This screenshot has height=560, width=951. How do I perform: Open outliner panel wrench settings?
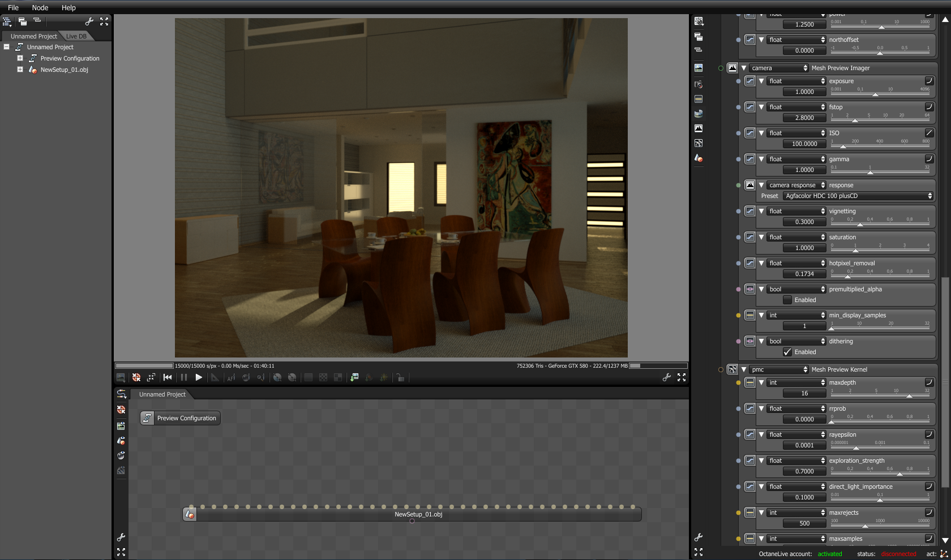pos(89,21)
